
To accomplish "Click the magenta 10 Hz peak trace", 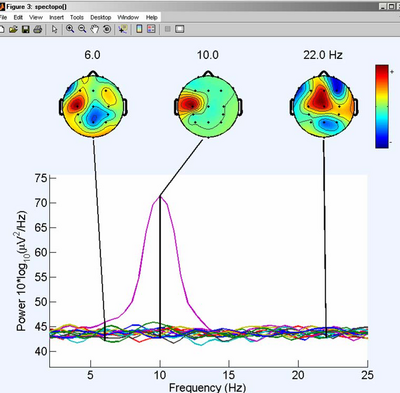I will click(x=160, y=197).
